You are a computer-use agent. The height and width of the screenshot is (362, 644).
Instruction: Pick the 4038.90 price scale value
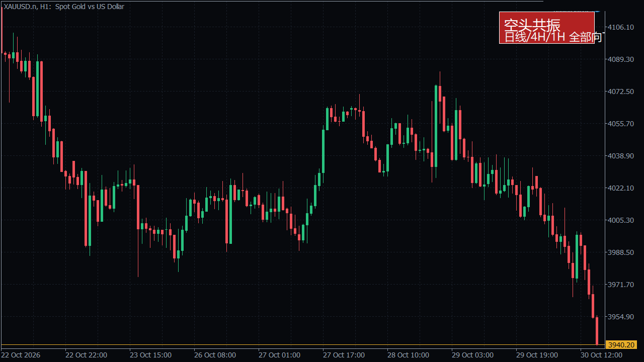coord(621,156)
